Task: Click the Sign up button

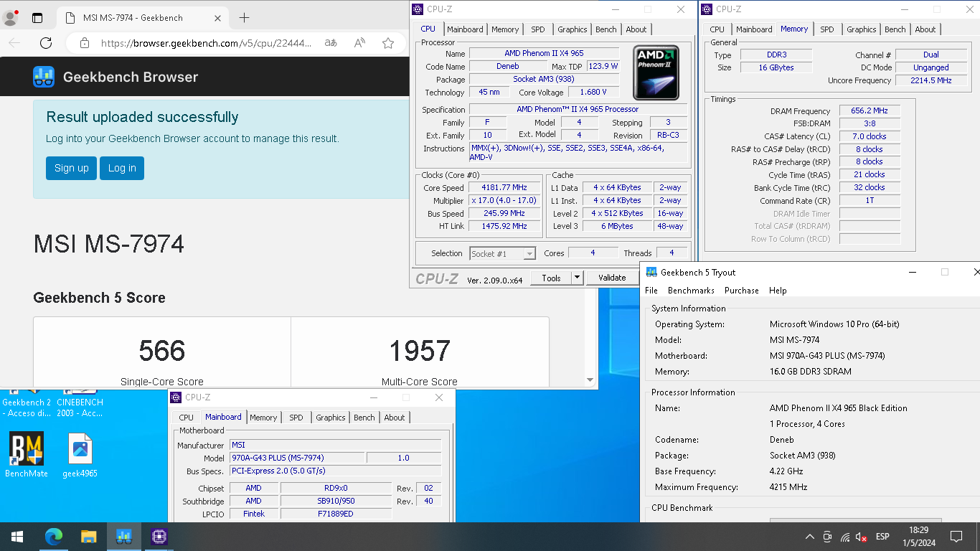Action: 71,168
